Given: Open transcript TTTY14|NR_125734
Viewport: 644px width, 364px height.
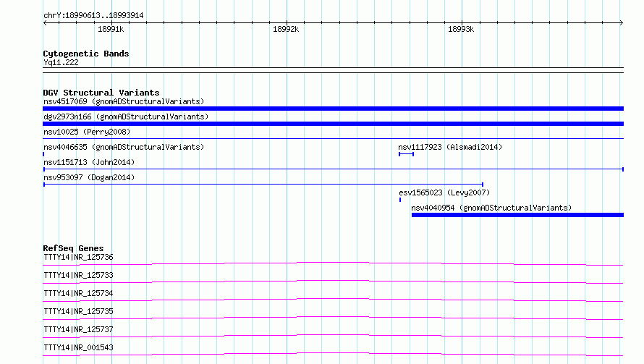Looking at the screenshot, I should pos(78,293).
